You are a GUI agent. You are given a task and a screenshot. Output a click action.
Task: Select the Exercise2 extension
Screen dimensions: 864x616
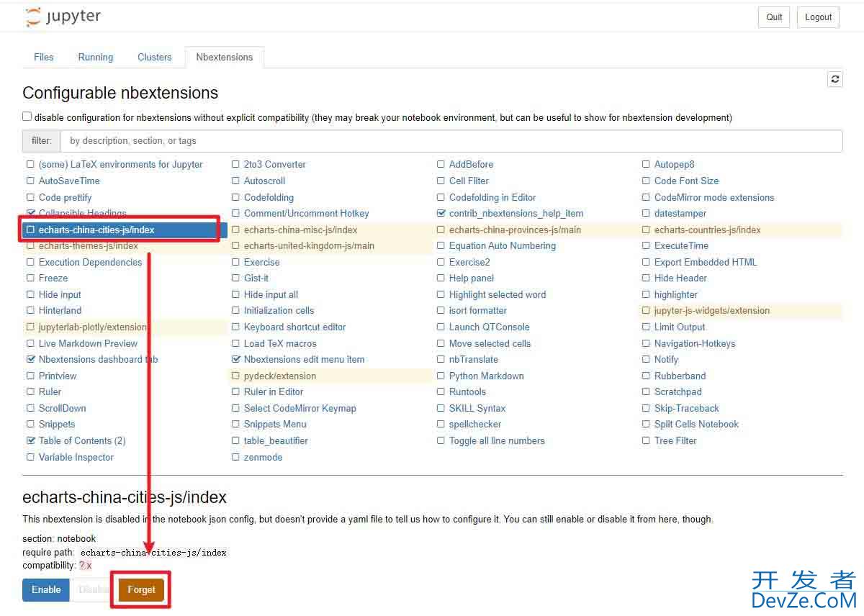pos(469,262)
